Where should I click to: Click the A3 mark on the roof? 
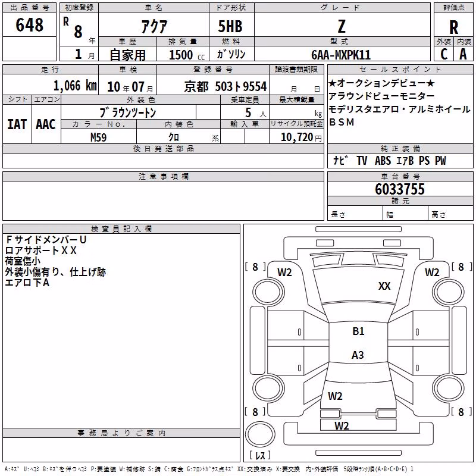pyautogui.click(x=358, y=355)
